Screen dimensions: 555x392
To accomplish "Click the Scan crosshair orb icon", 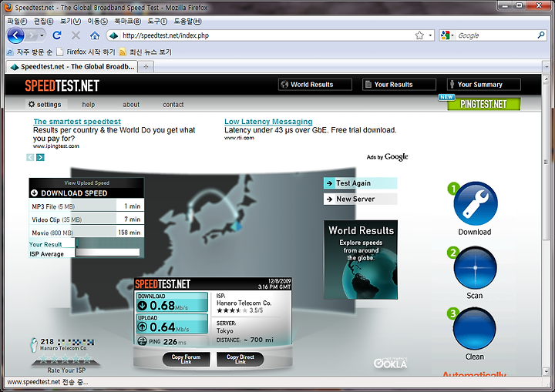I will (x=475, y=268).
